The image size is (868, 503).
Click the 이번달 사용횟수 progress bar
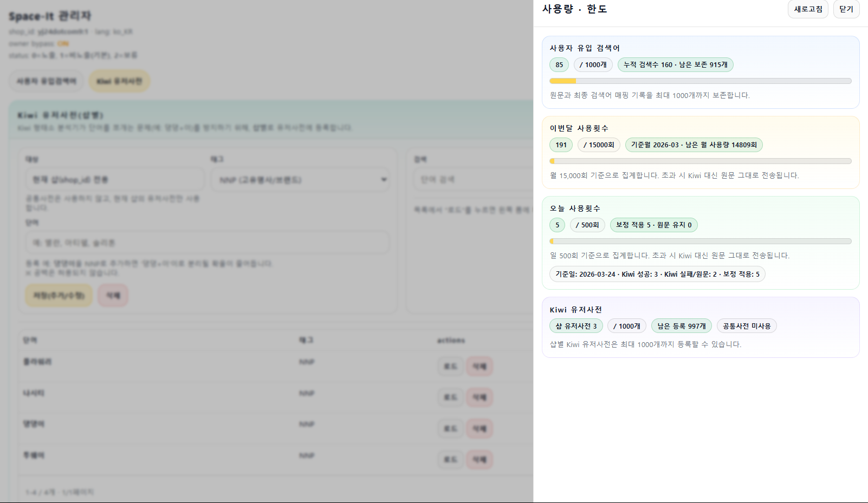click(x=700, y=161)
